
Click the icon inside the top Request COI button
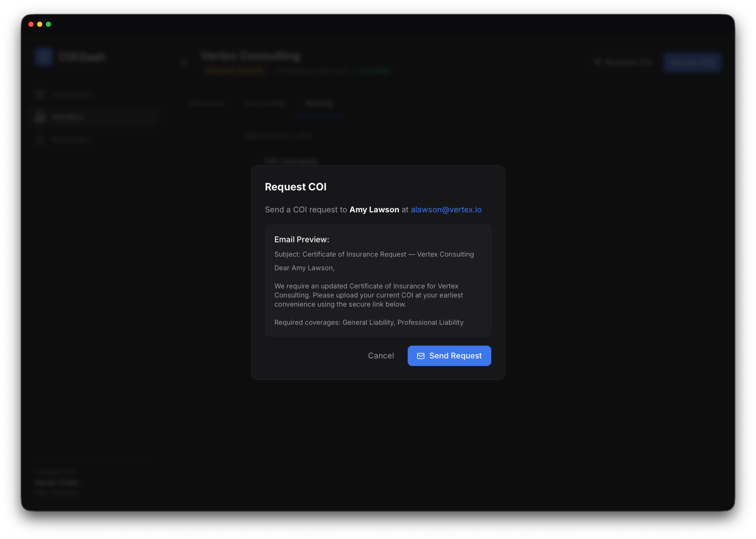tap(598, 62)
